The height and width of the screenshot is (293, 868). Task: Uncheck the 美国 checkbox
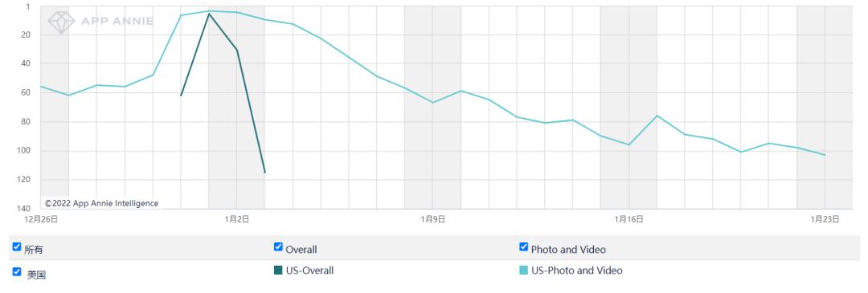pyautogui.click(x=17, y=271)
